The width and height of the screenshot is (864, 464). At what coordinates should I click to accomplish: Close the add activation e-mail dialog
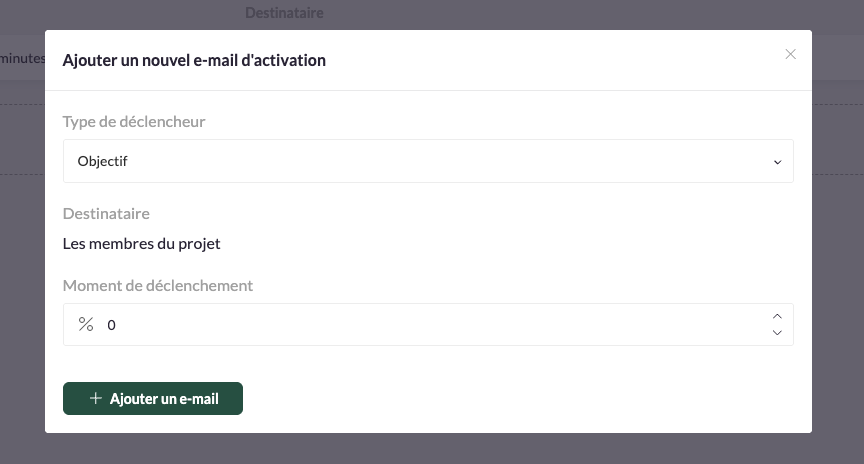coord(790,55)
